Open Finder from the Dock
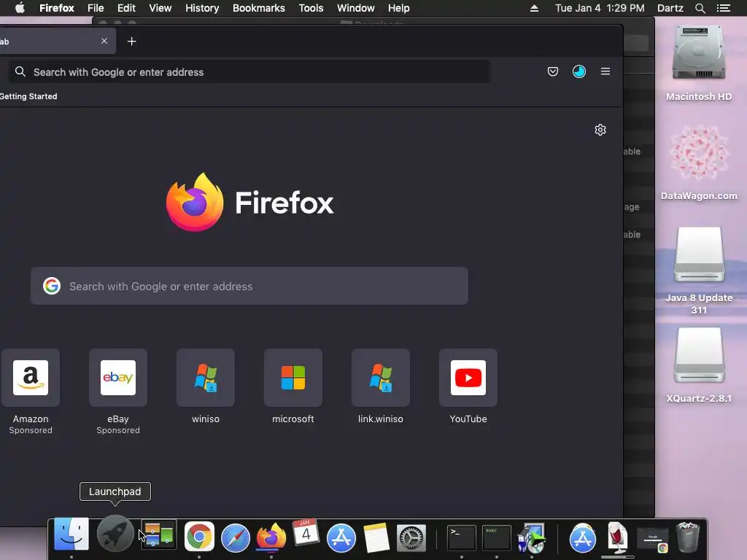 pyautogui.click(x=71, y=534)
